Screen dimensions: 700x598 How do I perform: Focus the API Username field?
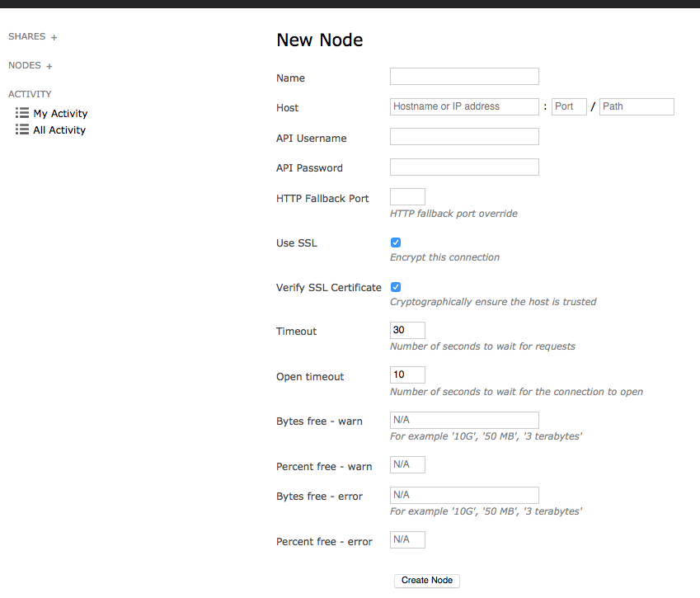pos(464,137)
